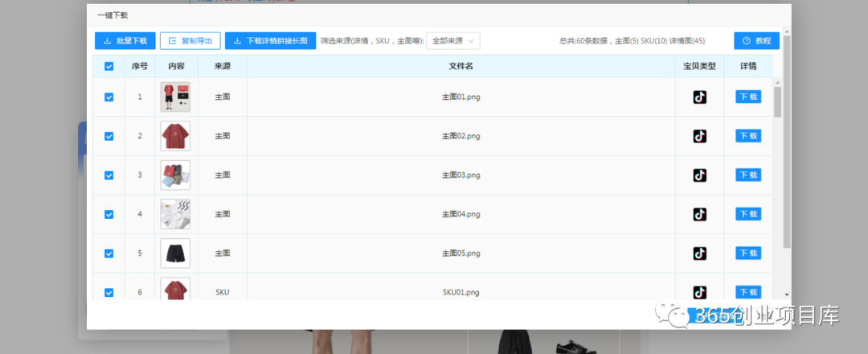Screen dimensions: 868x354
Task: Click the 序号 column header
Action: click(140, 67)
